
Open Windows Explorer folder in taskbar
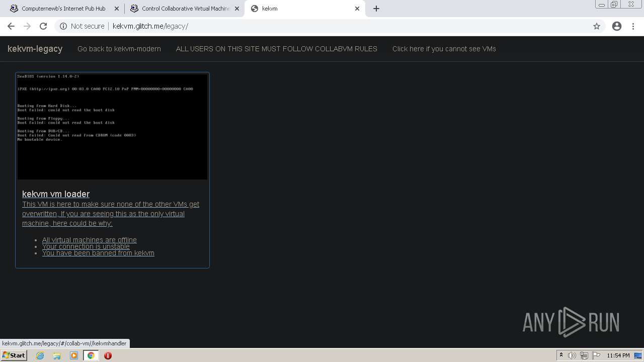[x=57, y=355]
